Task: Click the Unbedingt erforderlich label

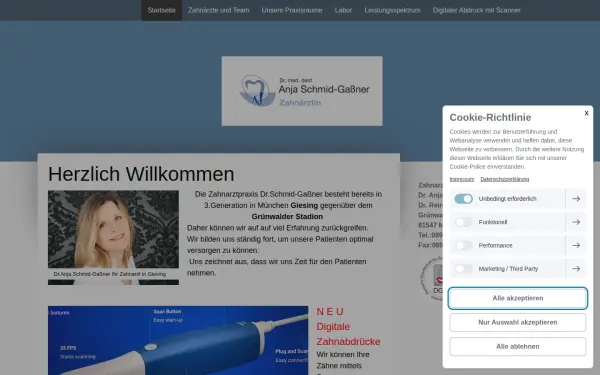Action: tap(507, 199)
